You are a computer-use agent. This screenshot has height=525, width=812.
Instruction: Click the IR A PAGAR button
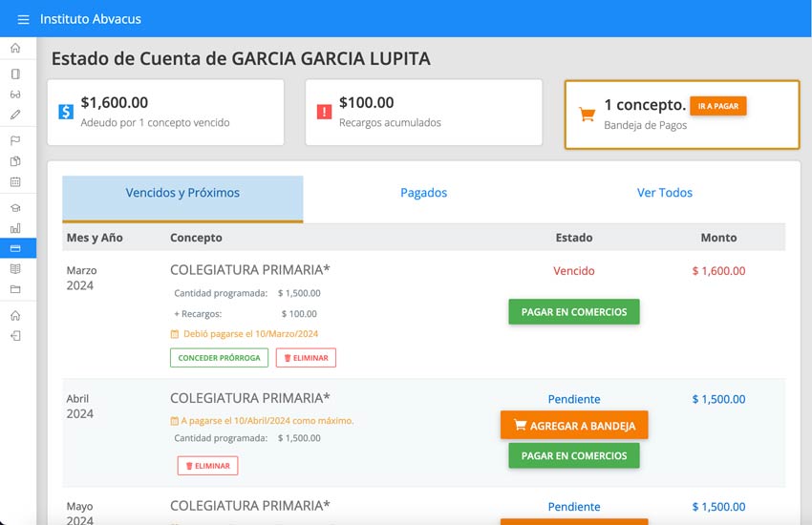point(717,106)
